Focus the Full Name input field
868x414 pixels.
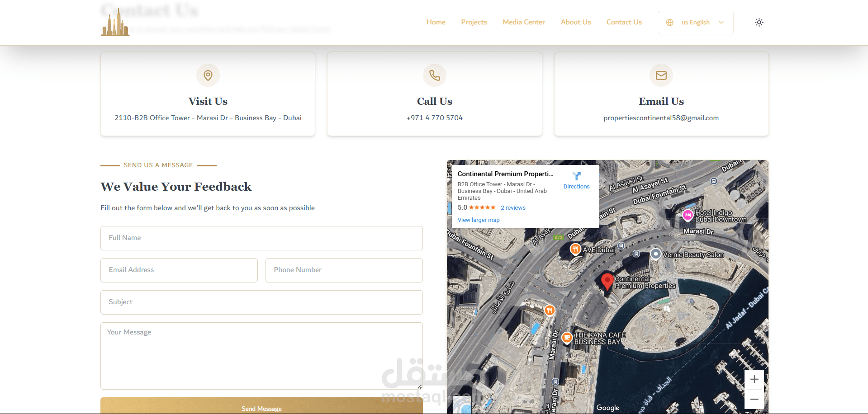[261, 238]
